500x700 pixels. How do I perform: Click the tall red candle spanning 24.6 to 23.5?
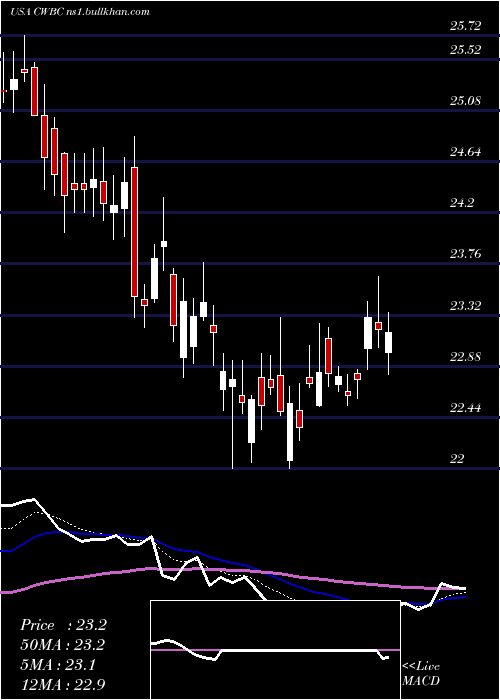pos(134,232)
